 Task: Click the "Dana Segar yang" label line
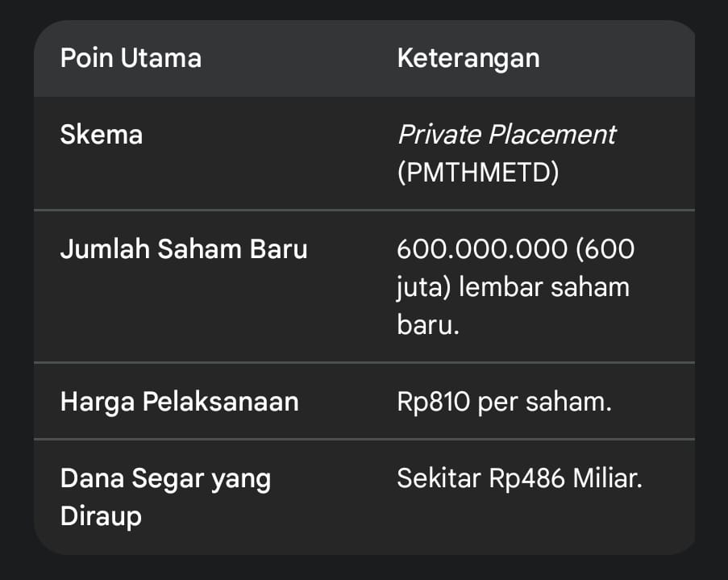(165, 478)
